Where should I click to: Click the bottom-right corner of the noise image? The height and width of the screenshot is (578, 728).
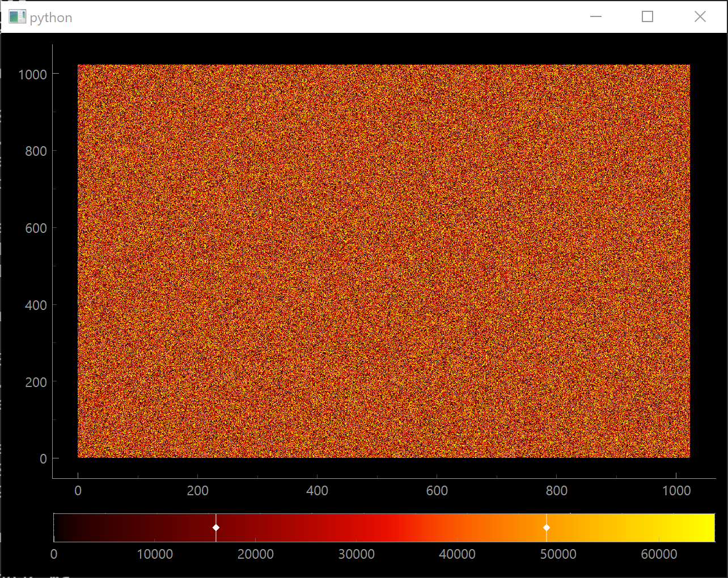tap(688, 456)
